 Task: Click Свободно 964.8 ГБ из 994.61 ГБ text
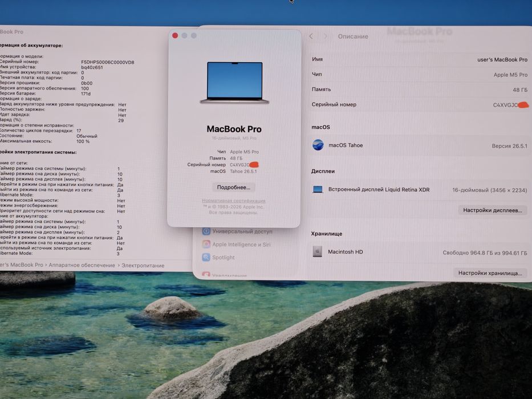485,253
